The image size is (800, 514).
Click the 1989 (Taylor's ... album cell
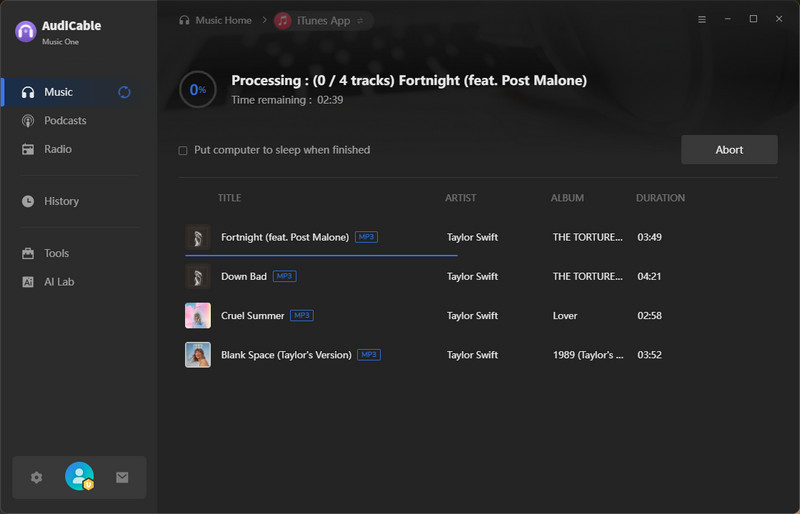point(588,355)
